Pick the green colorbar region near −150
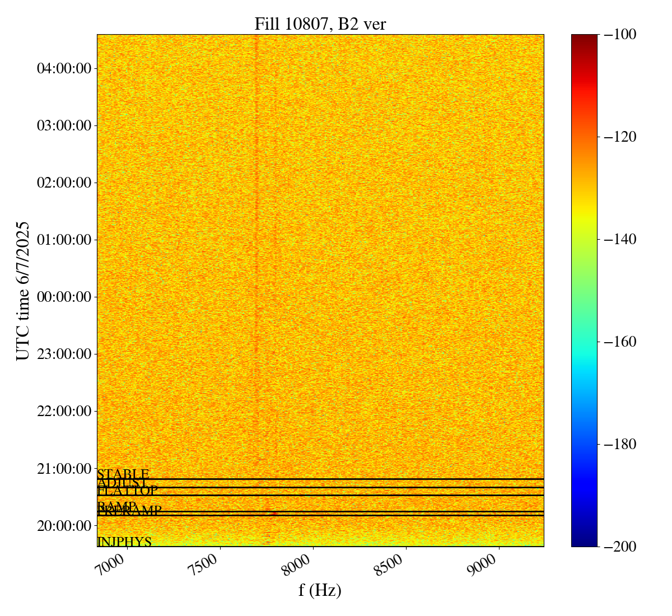 point(584,291)
